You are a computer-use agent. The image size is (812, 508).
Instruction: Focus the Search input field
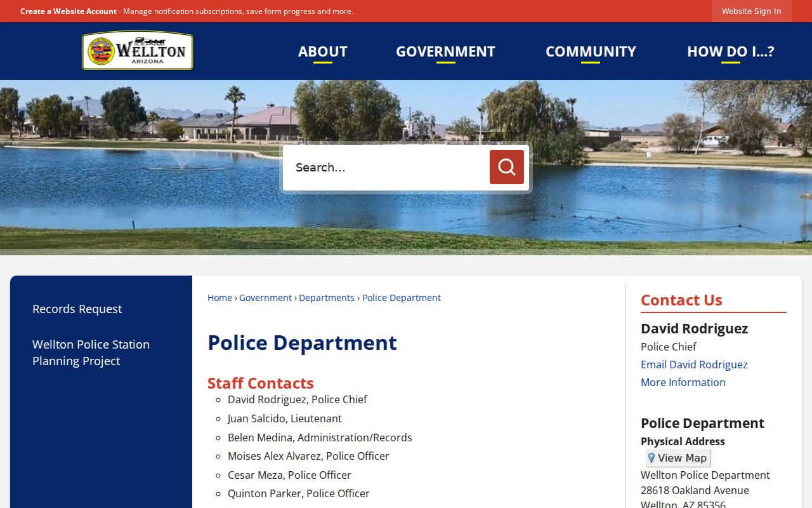pyautogui.click(x=386, y=167)
